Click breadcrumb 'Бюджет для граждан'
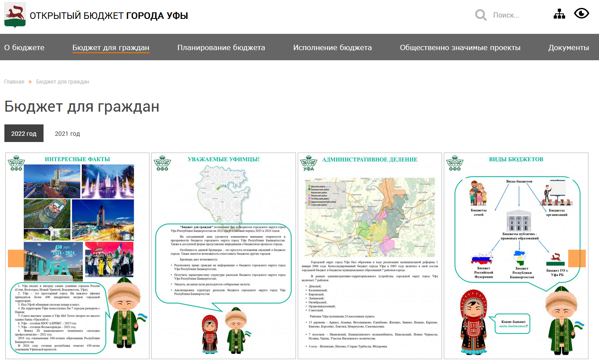 pyautogui.click(x=62, y=82)
